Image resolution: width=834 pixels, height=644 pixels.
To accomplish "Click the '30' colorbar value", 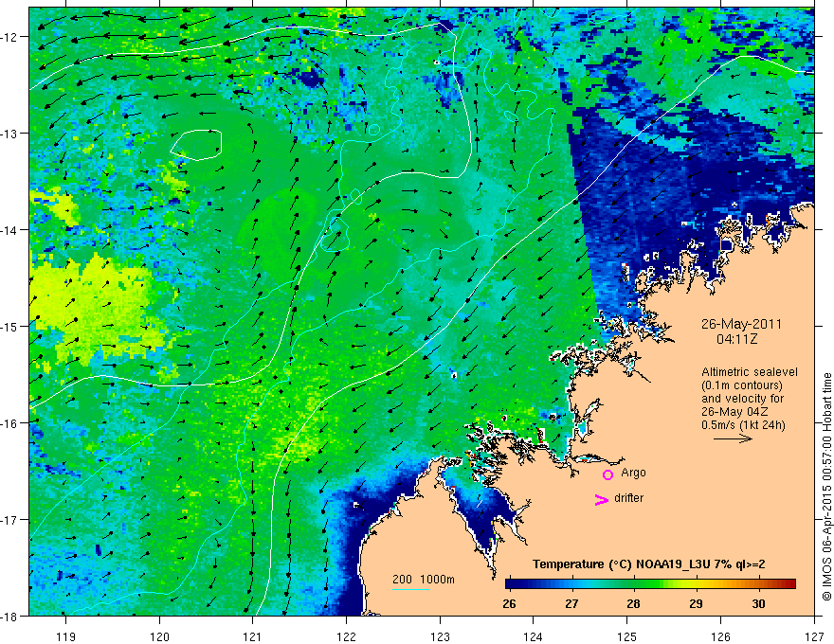I will pos(758,604).
